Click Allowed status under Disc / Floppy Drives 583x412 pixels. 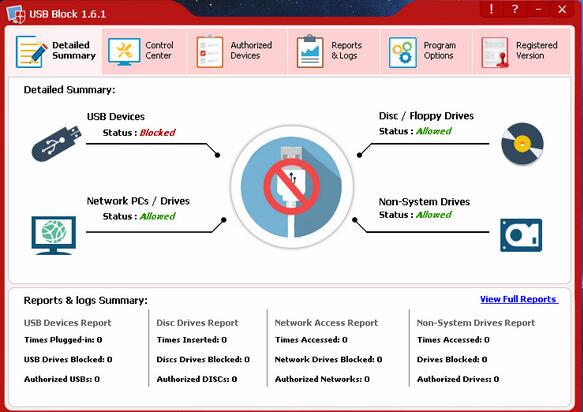tap(434, 131)
